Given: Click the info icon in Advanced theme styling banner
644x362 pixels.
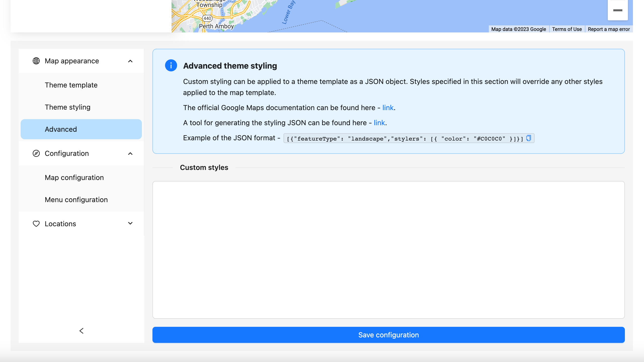Looking at the screenshot, I should [x=171, y=66].
